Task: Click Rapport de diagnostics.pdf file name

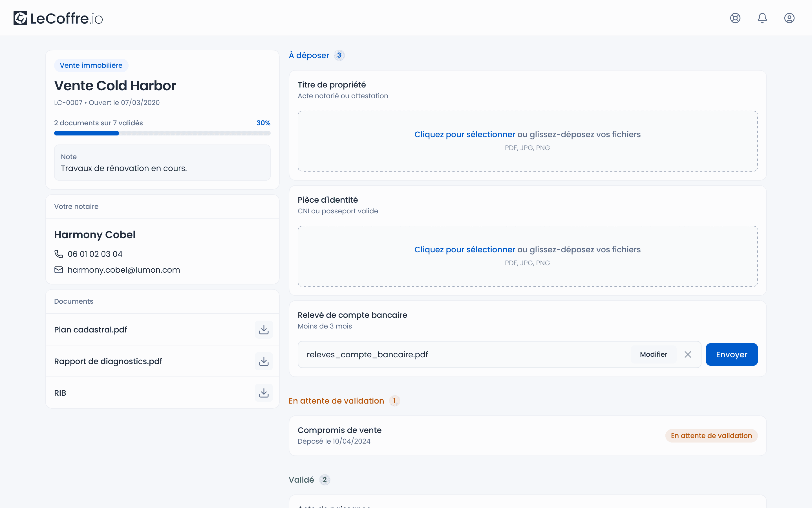Action: tap(108, 361)
